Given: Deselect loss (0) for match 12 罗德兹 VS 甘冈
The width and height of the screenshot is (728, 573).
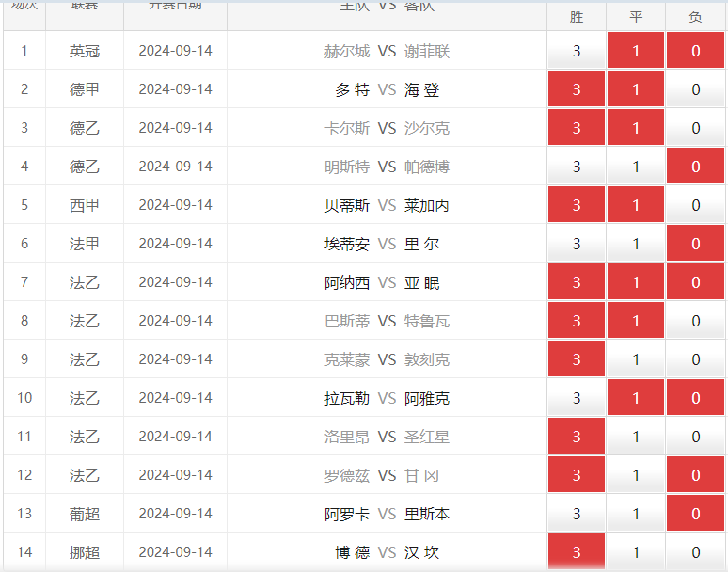Looking at the screenshot, I should (x=695, y=474).
